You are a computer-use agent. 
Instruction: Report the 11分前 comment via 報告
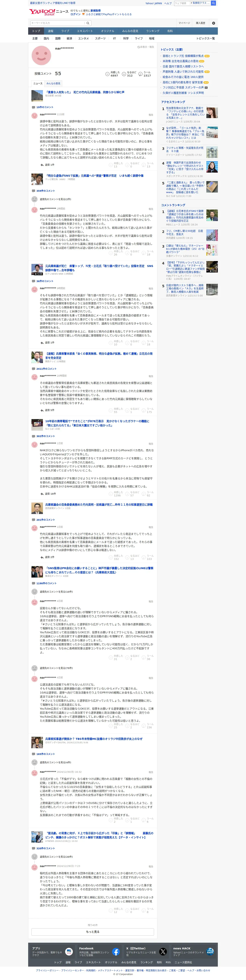coord(151,114)
